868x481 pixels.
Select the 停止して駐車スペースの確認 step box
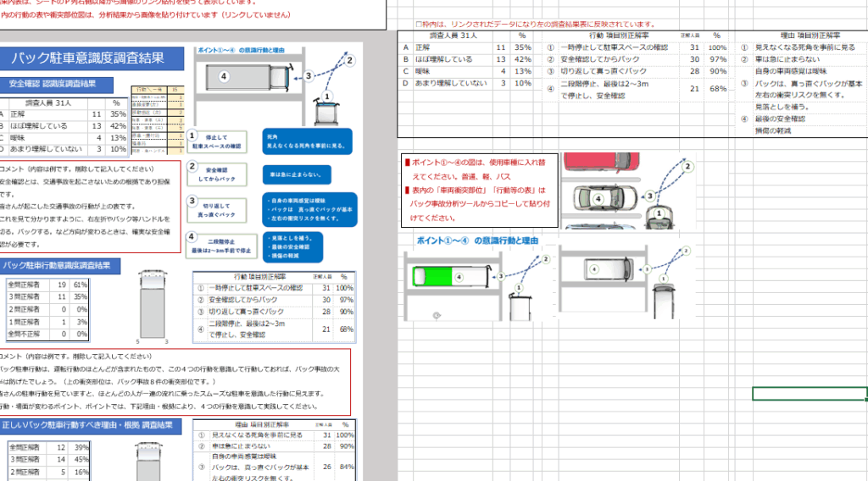coord(217,141)
